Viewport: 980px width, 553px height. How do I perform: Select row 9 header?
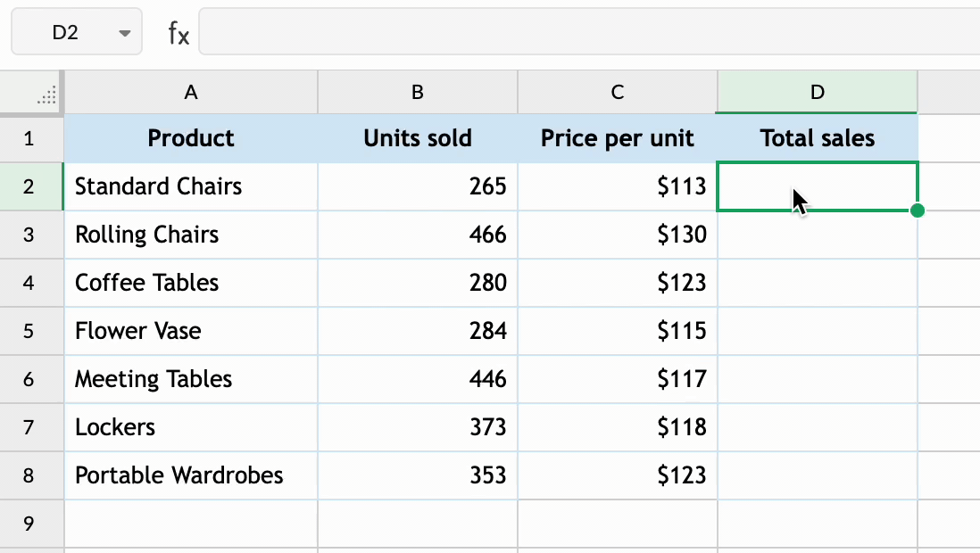point(29,524)
